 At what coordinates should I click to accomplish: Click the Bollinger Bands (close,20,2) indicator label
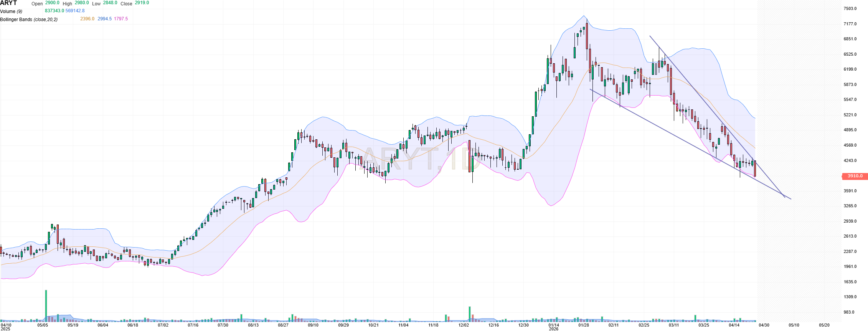29,20
